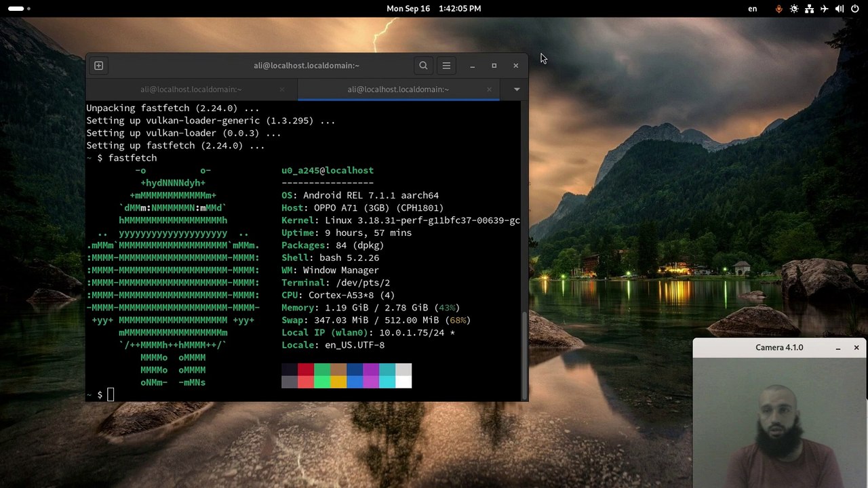The image size is (868, 488).
Task: Click the Camera 4.1.0 title bar
Action: 779,348
